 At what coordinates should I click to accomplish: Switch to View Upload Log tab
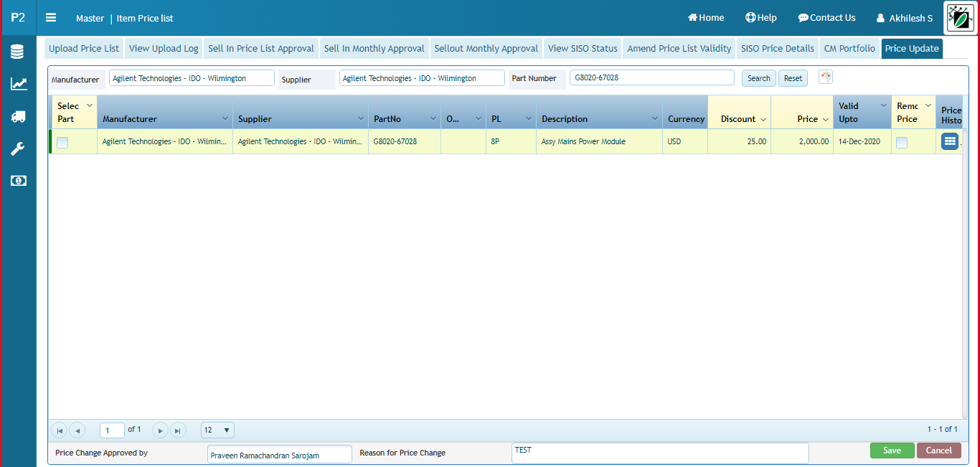point(164,48)
